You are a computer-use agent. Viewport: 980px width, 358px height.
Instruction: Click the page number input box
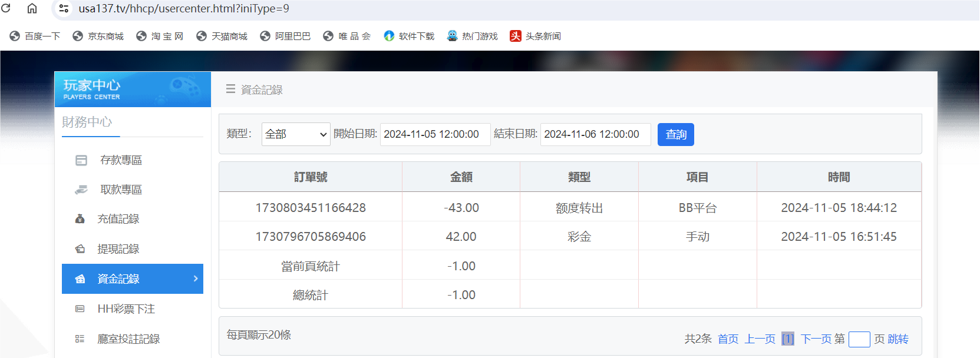[859, 339]
